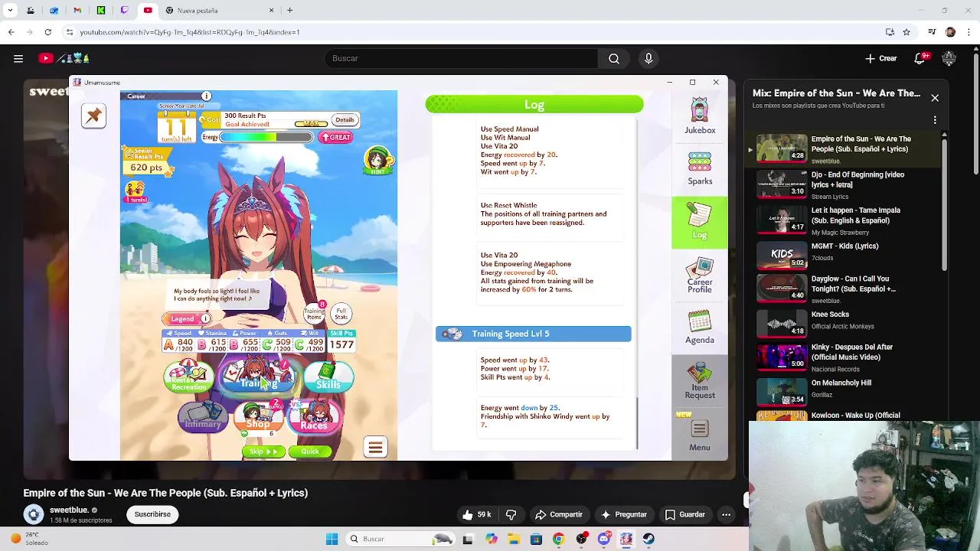Click the info icon beside Career header
The height and width of the screenshot is (551, 980).
[206, 96]
